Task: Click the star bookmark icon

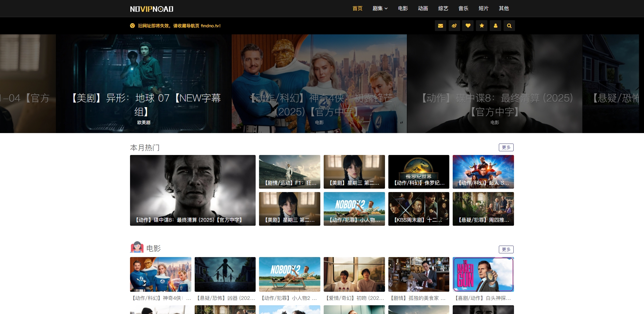Action: [x=482, y=26]
